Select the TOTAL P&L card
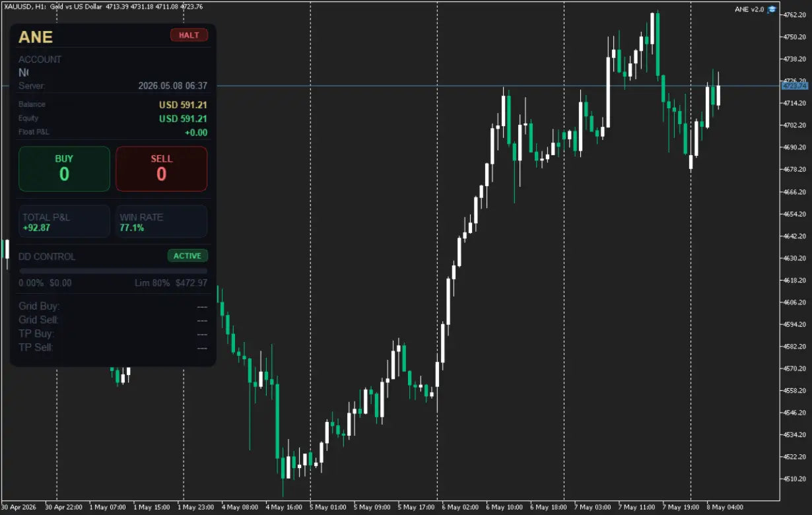The height and width of the screenshot is (515, 812). pyautogui.click(x=64, y=221)
